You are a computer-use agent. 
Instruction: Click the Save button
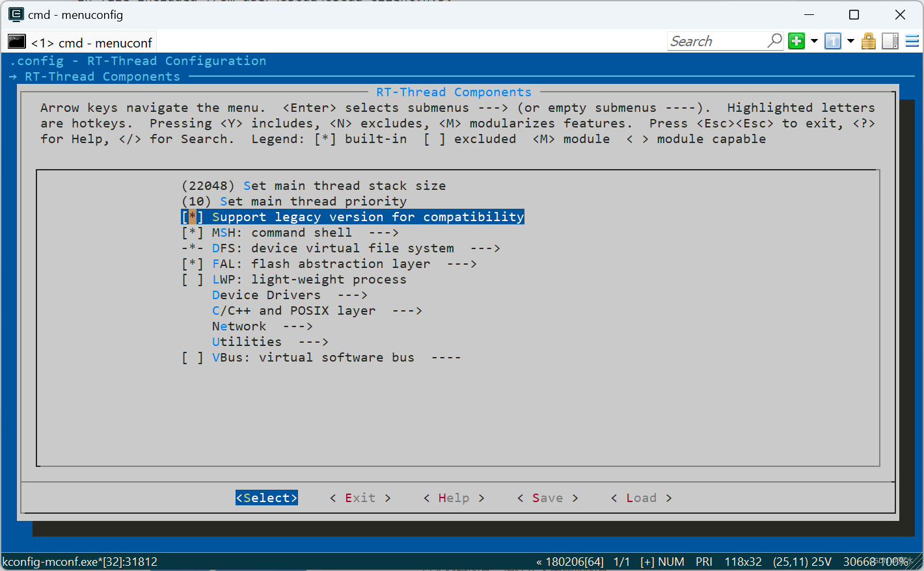(x=548, y=498)
